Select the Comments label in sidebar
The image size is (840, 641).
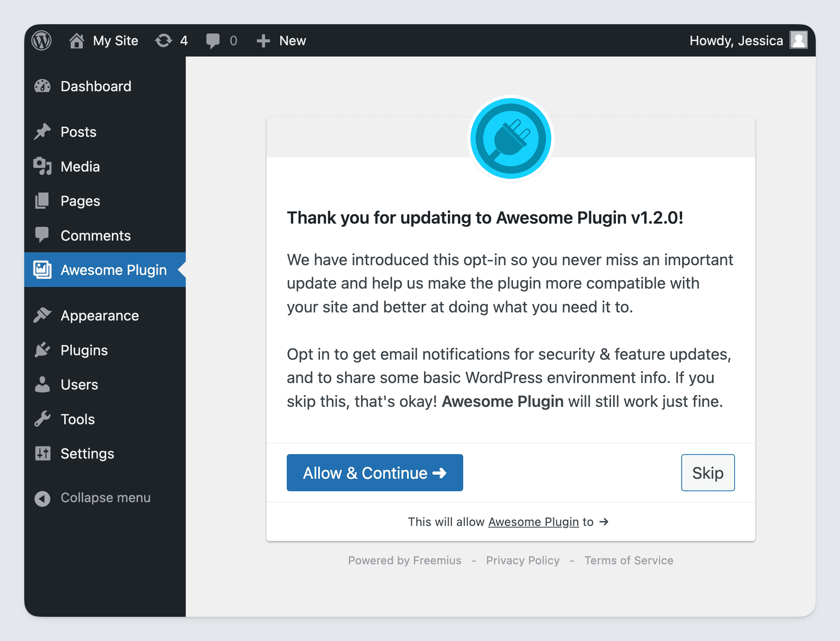tap(96, 236)
